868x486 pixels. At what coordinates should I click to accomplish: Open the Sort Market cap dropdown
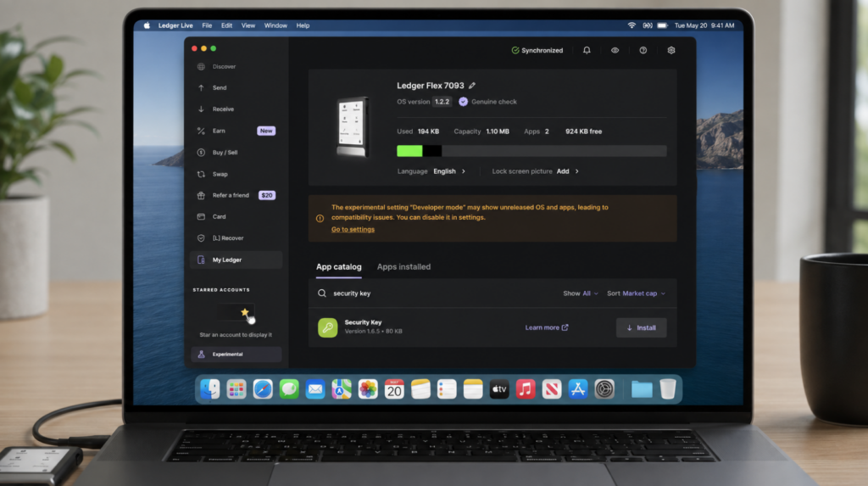click(x=636, y=293)
